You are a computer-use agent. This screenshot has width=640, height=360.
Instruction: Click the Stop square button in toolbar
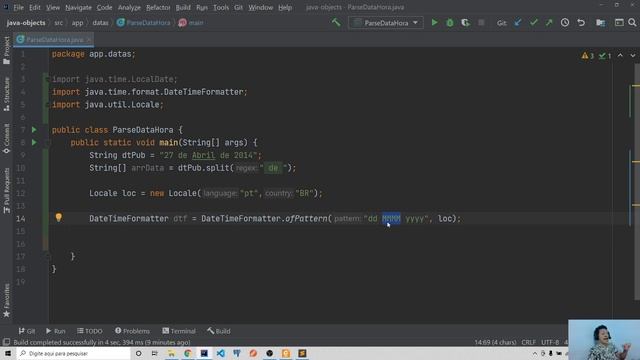pos(481,23)
